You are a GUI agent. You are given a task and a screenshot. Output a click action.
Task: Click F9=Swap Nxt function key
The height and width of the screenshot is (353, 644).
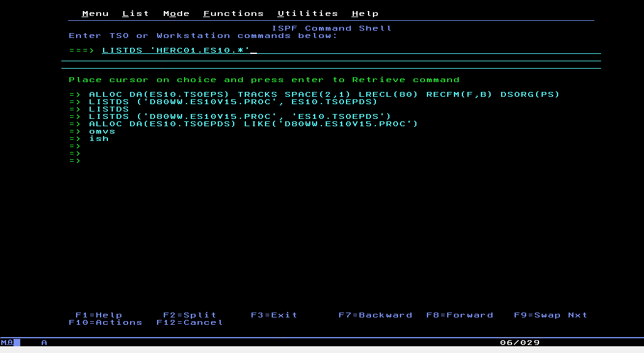(551, 315)
